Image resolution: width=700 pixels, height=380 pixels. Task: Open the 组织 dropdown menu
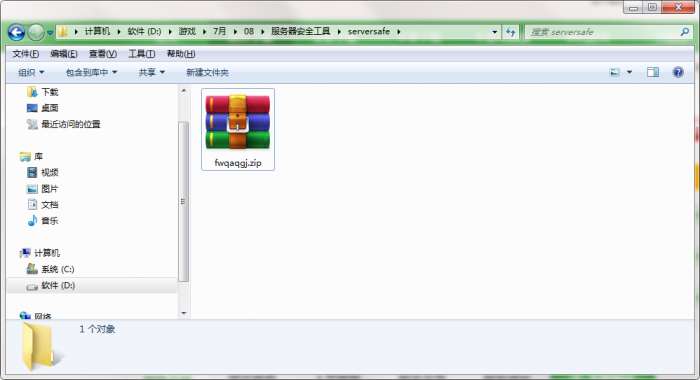(x=31, y=72)
